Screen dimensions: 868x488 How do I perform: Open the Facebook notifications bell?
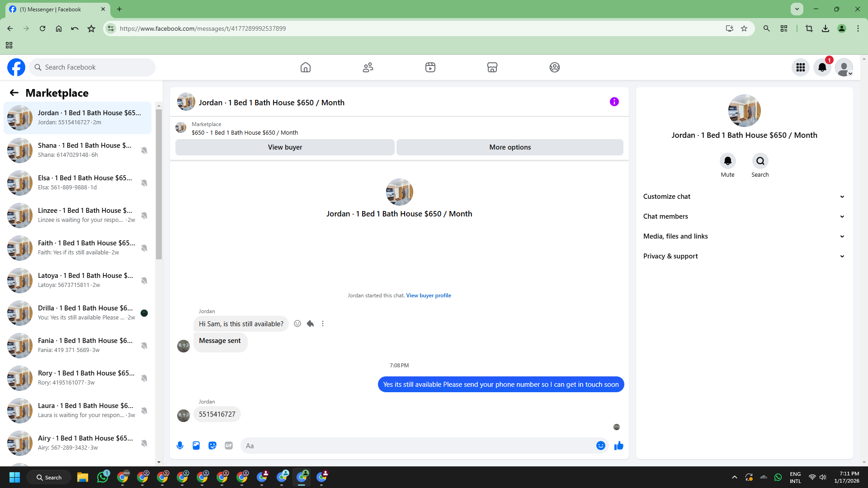(x=822, y=67)
